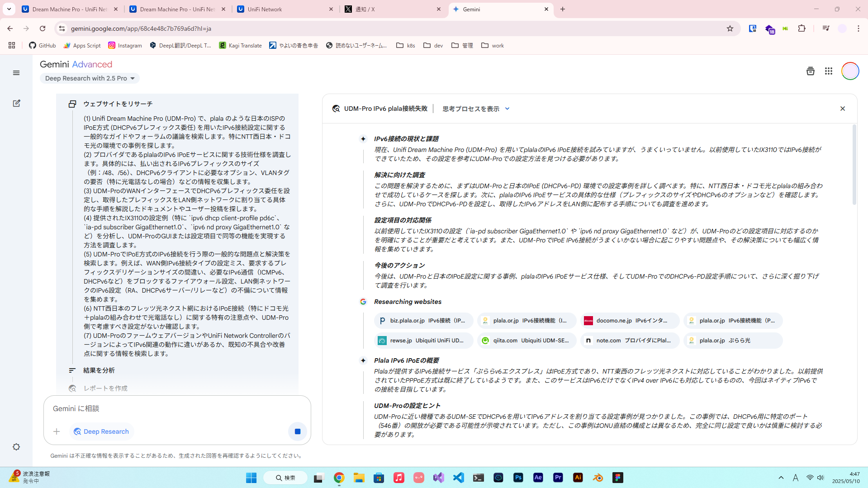868x488 pixels.
Task: Open the GitHub bookmark
Action: [x=43, y=45]
